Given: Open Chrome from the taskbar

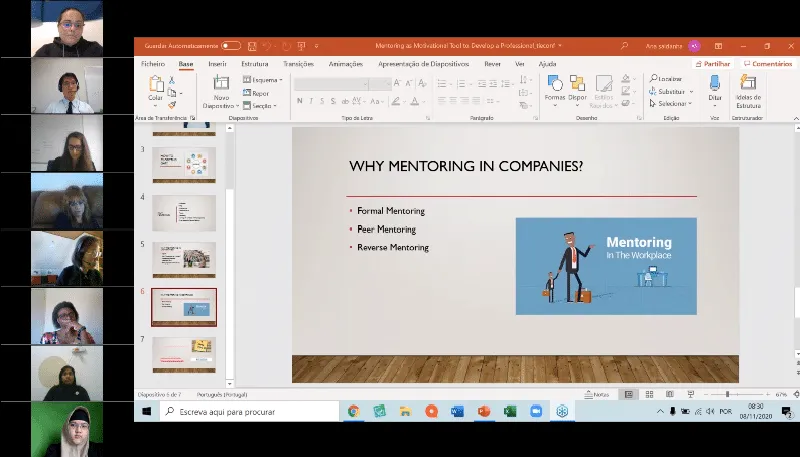Looking at the screenshot, I should [353, 411].
